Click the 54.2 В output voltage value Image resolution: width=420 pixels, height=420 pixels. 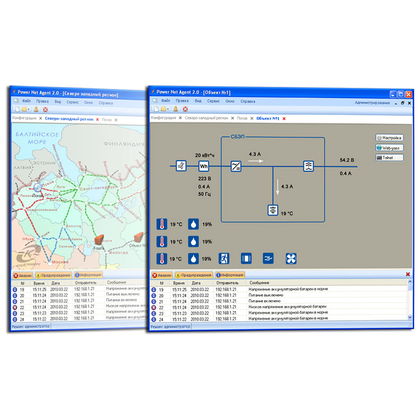click(347, 160)
